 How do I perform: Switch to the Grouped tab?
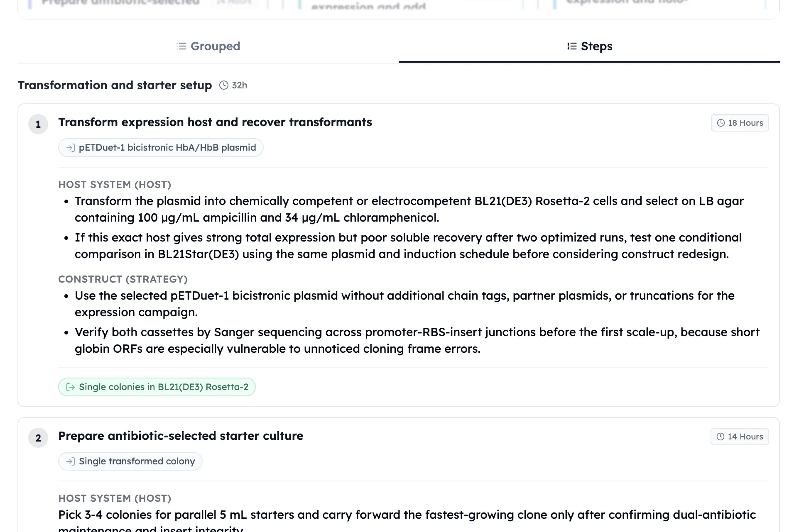[x=208, y=46]
